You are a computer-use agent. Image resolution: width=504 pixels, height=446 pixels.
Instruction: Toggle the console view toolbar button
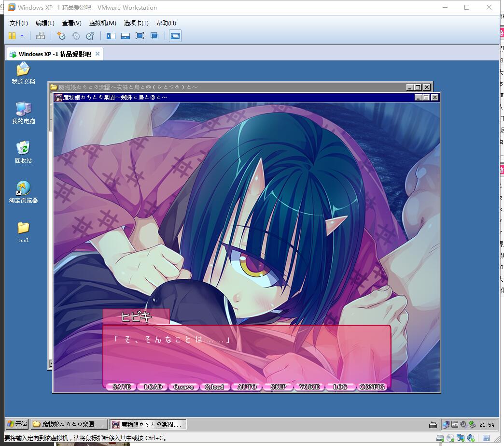[175, 36]
